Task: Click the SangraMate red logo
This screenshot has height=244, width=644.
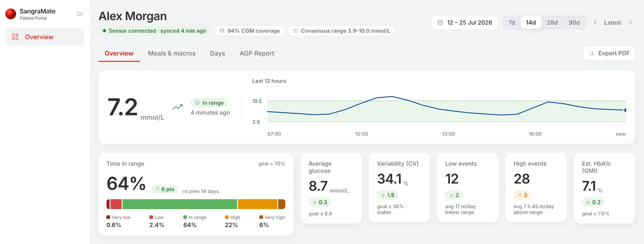Action: tap(11, 14)
